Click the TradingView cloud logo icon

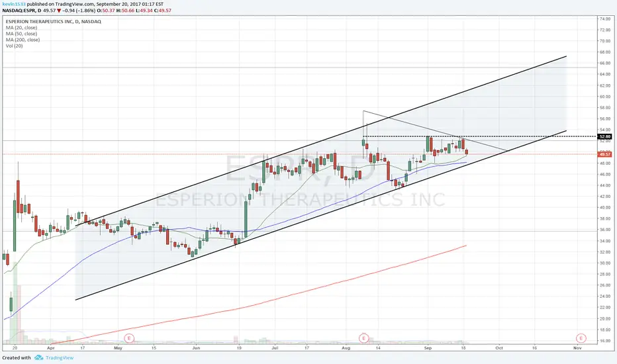[38, 357]
